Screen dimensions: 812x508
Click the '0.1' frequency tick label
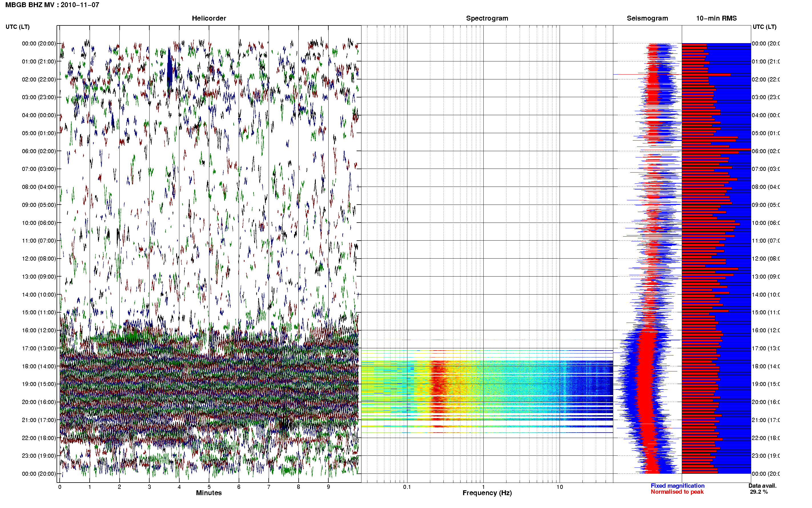(407, 487)
